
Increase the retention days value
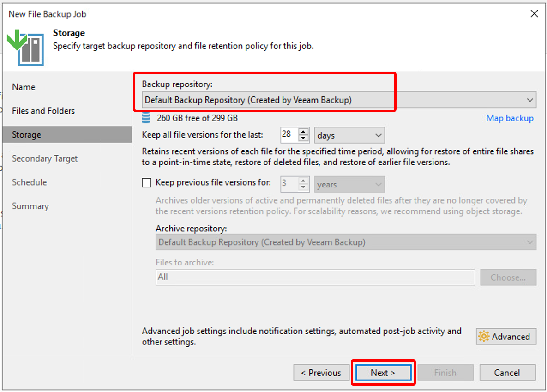tap(303, 132)
